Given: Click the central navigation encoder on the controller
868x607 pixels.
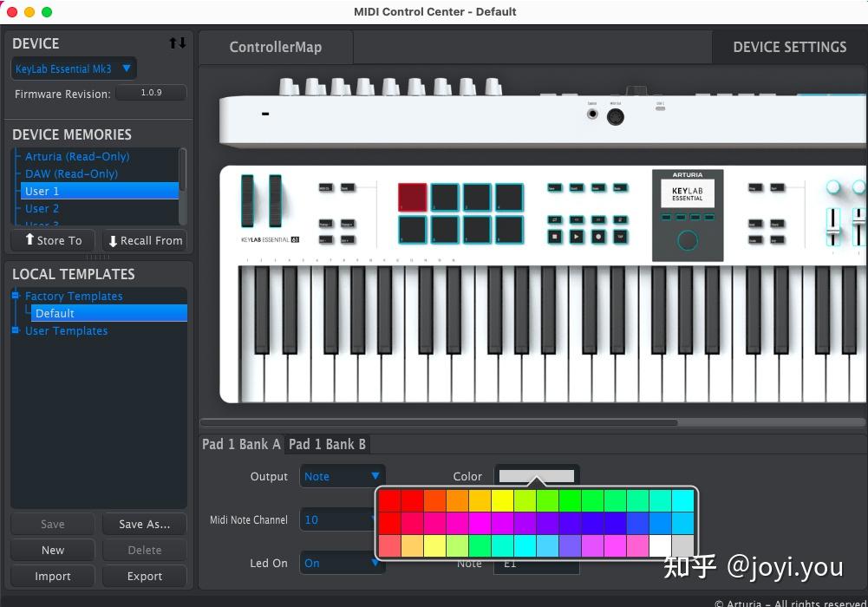Looking at the screenshot, I should pyautogui.click(x=688, y=241).
